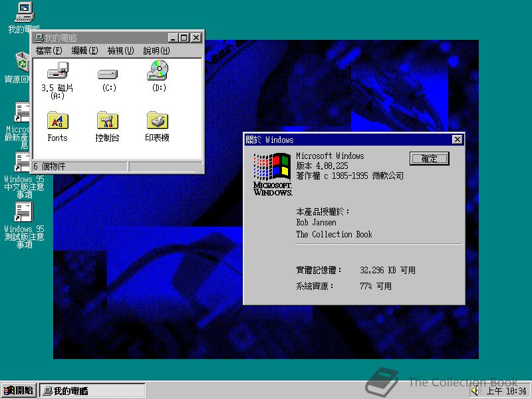Select the Microsoft 最新產品 shortcut icon
The width and height of the screenshot is (532, 399).
23,112
